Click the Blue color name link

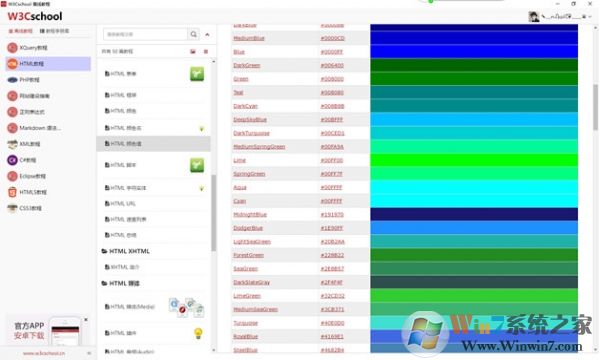[x=239, y=52]
